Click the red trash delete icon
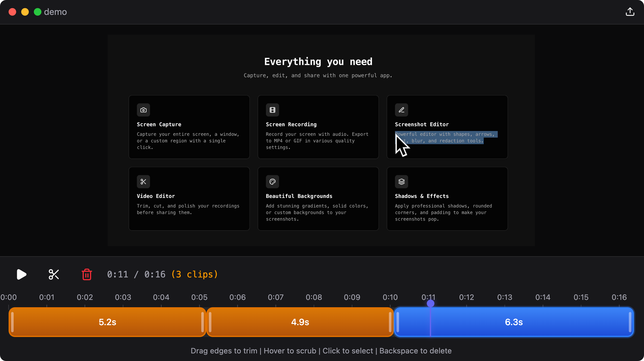The width and height of the screenshot is (644, 361). [87, 274]
